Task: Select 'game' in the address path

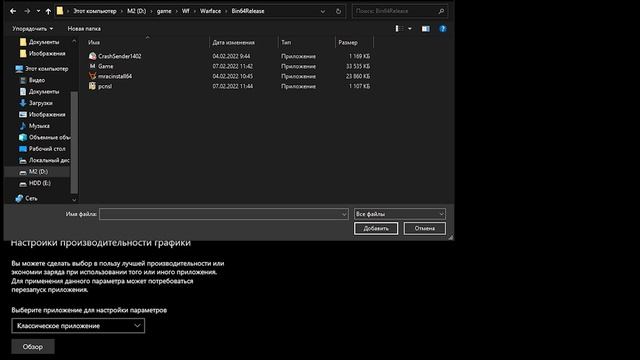Action: point(164,11)
